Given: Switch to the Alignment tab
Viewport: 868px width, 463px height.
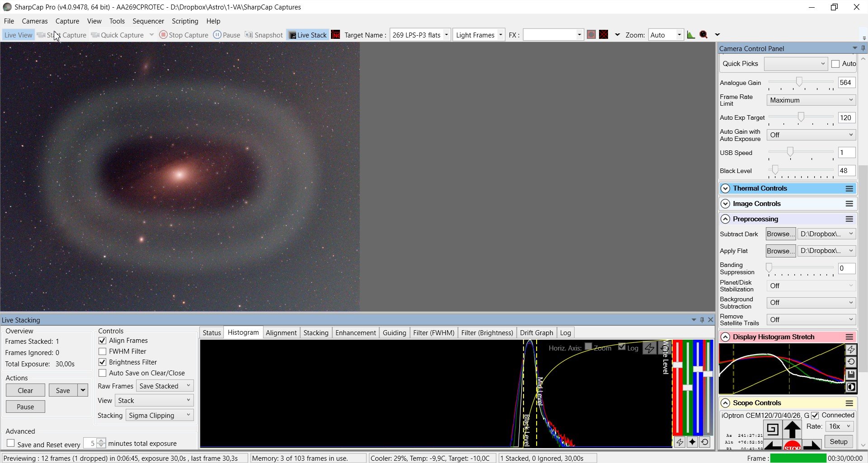Looking at the screenshot, I should tap(281, 333).
